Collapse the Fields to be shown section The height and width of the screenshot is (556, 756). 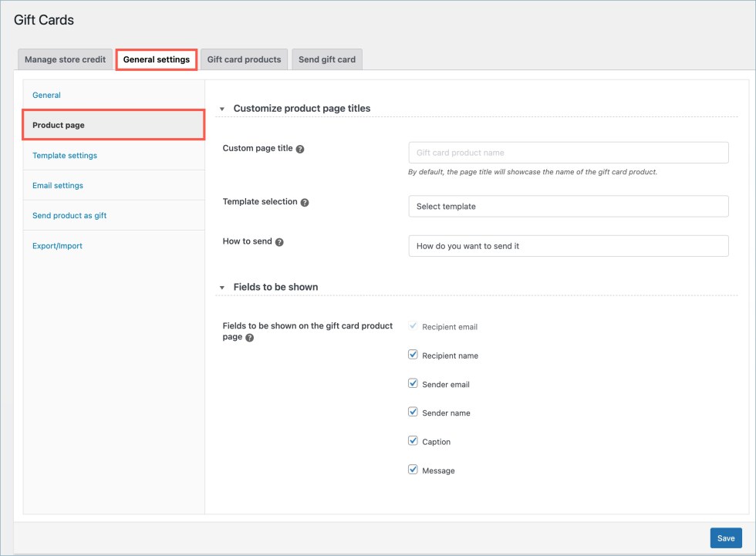click(x=223, y=287)
